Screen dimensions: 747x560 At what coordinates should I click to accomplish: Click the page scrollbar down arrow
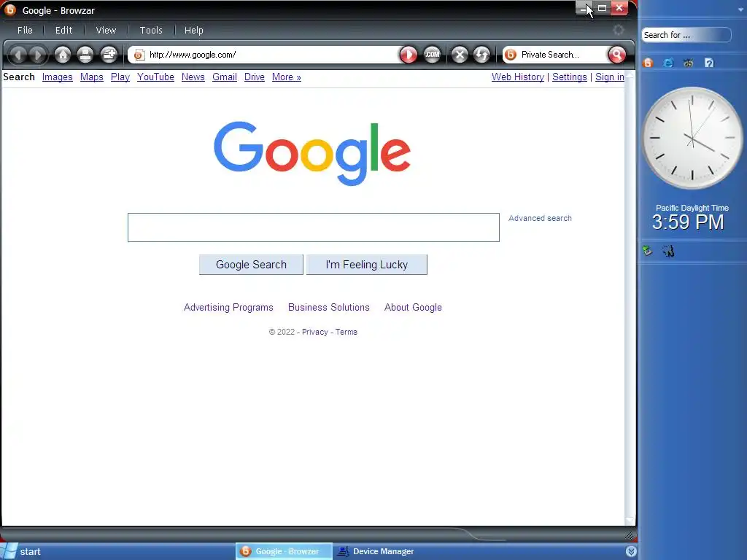tap(630, 521)
